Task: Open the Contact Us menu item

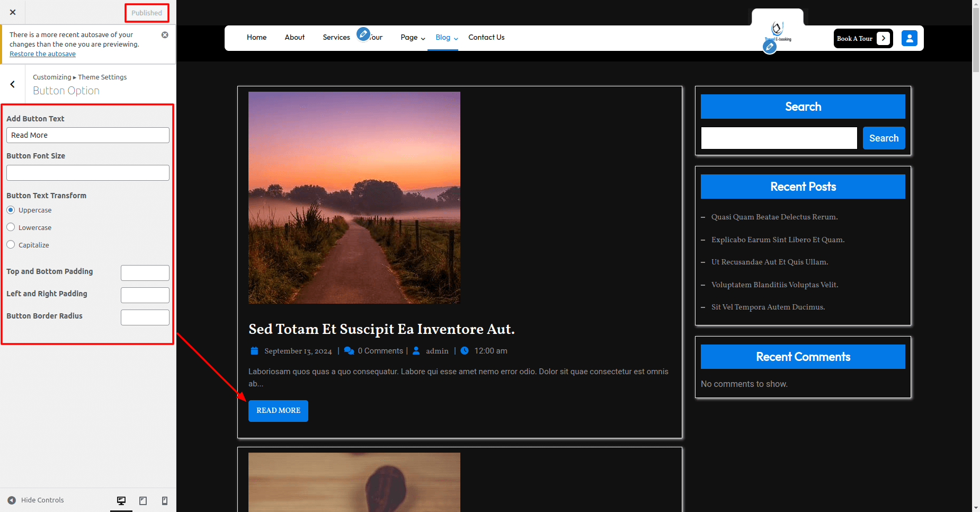Action: click(486, 38)
